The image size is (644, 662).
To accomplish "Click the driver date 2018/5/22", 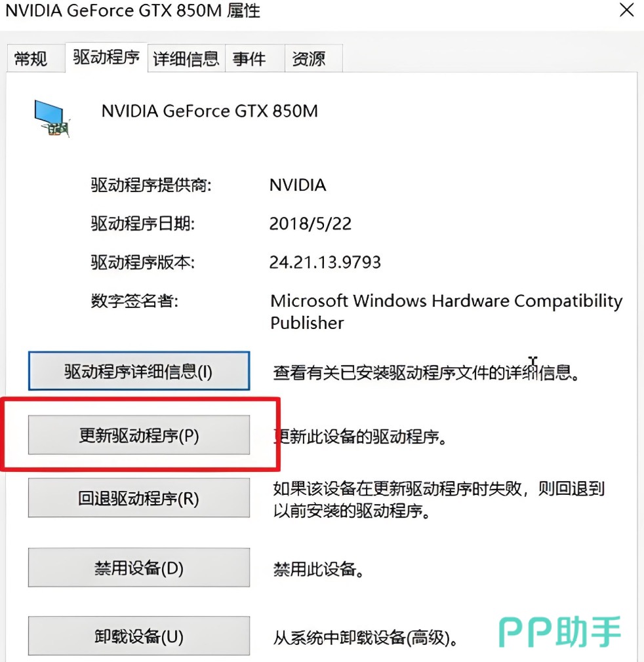I will (310, 224).
